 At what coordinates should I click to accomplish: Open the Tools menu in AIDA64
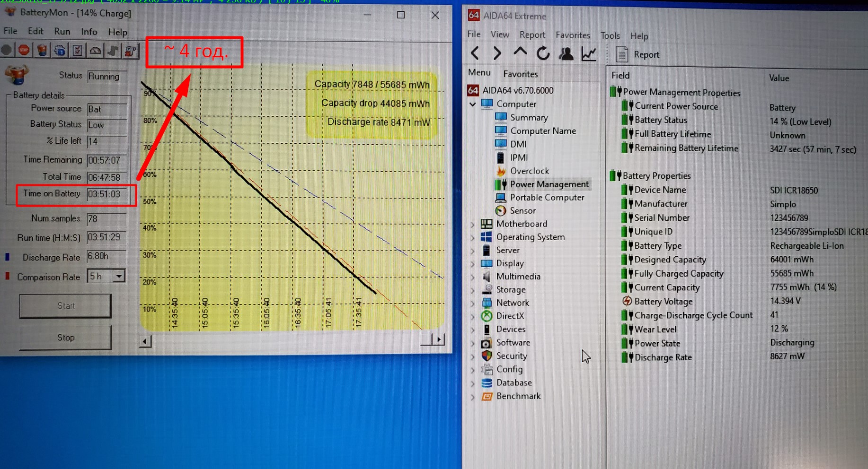click(x=610, y=35)
